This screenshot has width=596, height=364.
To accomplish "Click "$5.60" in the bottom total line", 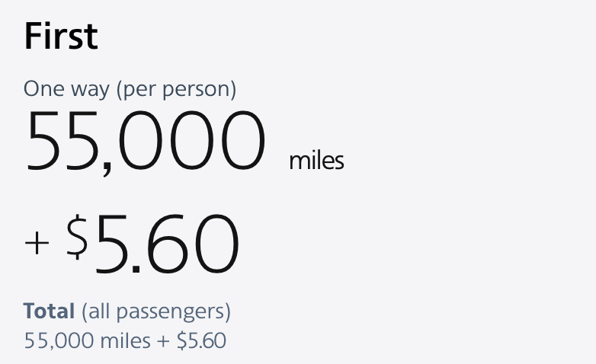I will [x=201, y=340].
